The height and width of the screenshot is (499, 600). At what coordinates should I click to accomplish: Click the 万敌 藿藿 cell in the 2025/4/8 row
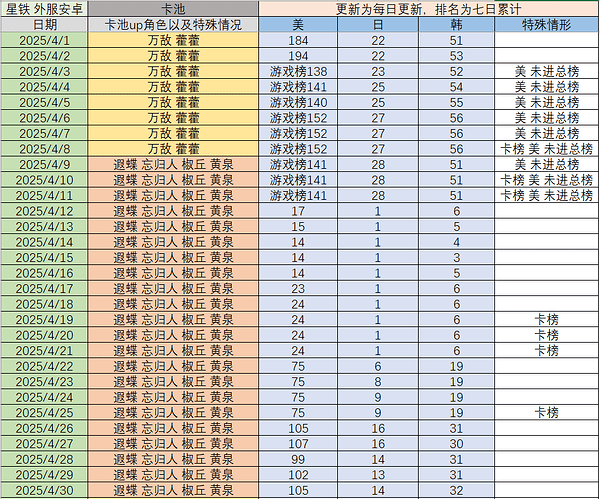coord(173,148)
